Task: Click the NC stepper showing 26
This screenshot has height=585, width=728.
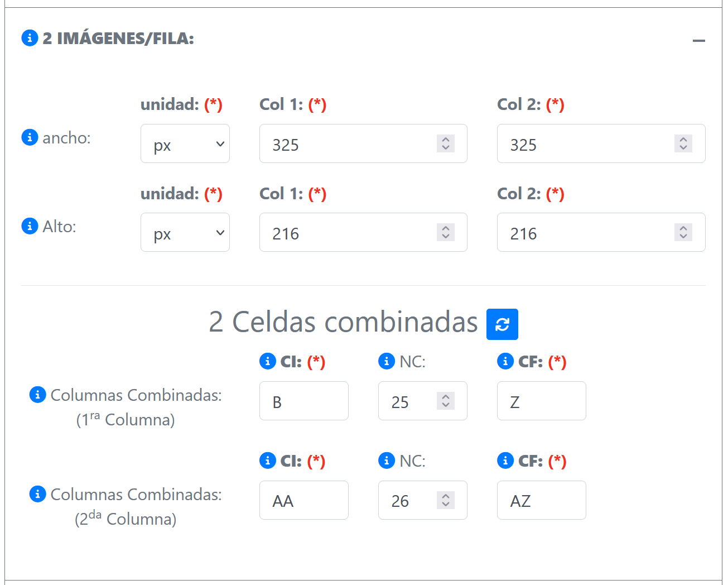Action: pos(445,500)
